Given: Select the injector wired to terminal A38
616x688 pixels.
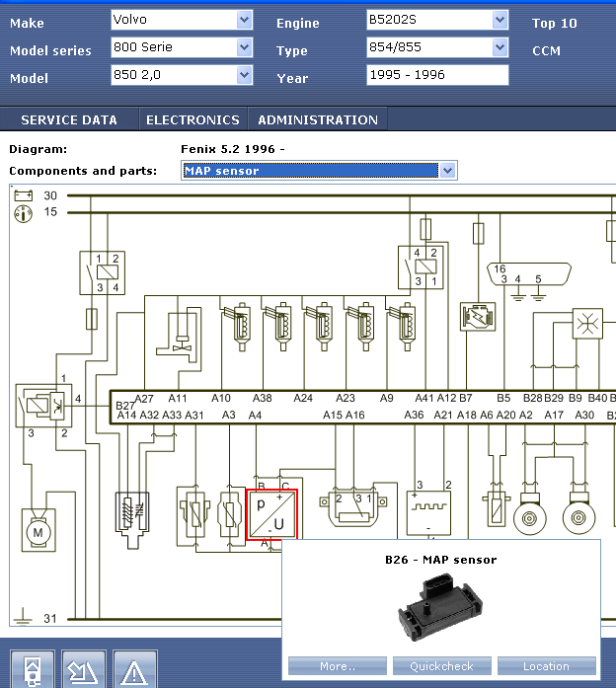Looking at the screenshot, I should pos(279,326).
